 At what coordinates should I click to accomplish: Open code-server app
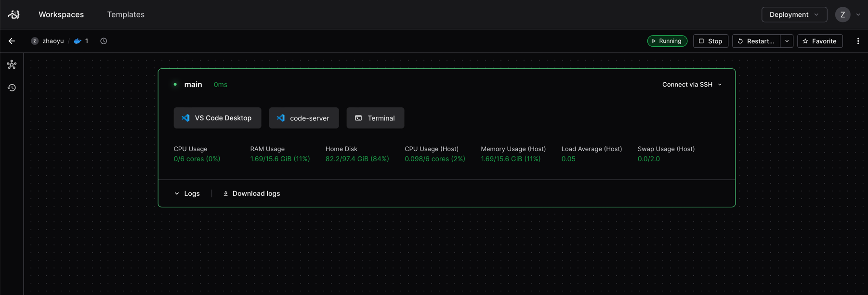point(303,118)
